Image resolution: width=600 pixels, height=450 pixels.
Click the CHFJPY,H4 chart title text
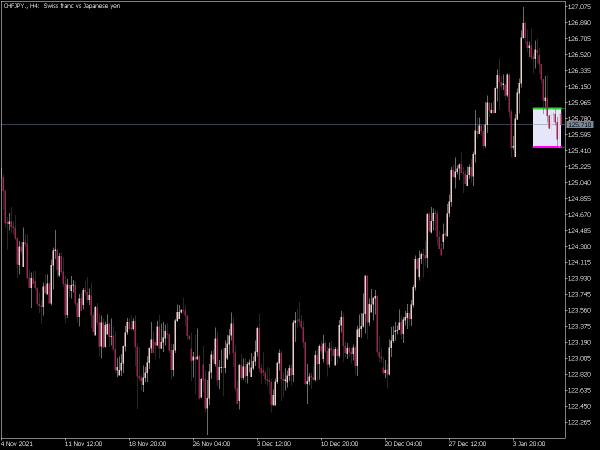coord(50,6)
